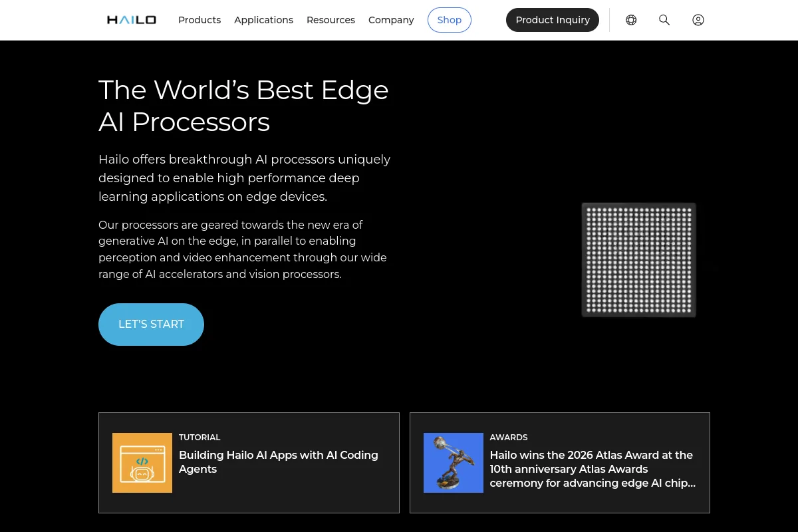Image resolution: width=798 pixels, height=532 pixels.
Task: Click the paragraph starting Our processors are geared
Action: 243,249
